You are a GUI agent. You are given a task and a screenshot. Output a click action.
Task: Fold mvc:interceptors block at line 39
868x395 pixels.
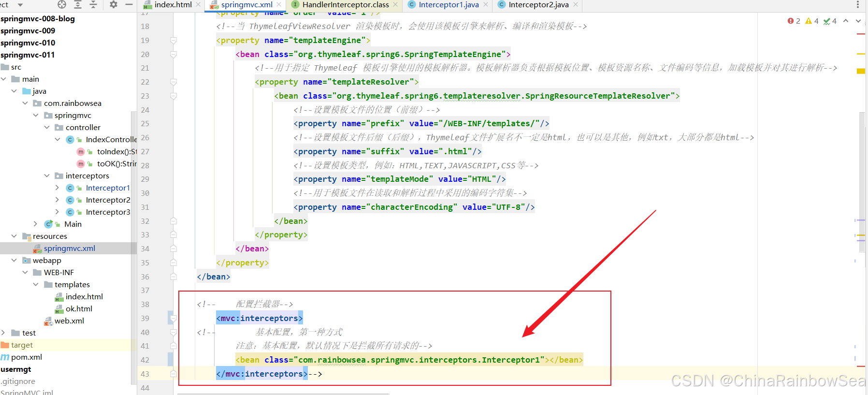pos(174,318)
